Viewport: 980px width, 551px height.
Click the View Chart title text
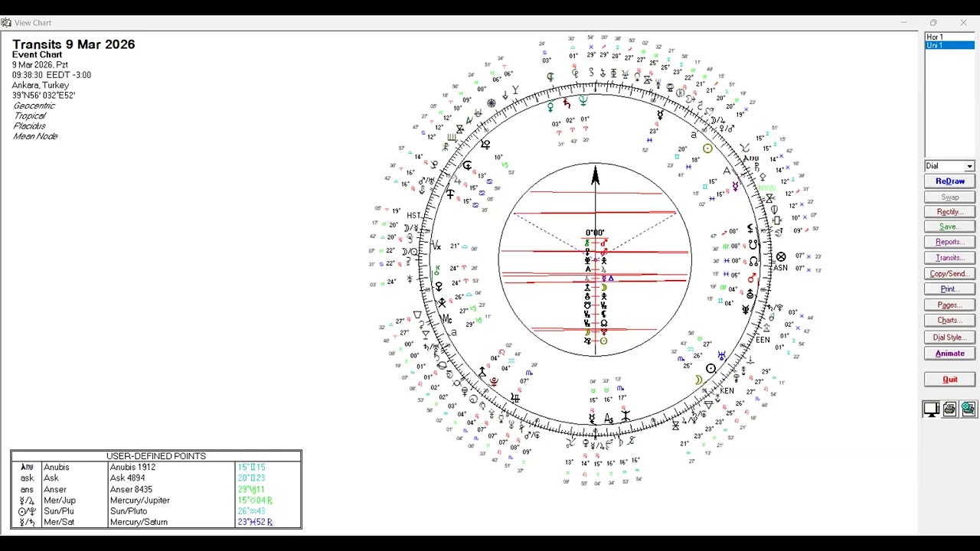[33, 23]
